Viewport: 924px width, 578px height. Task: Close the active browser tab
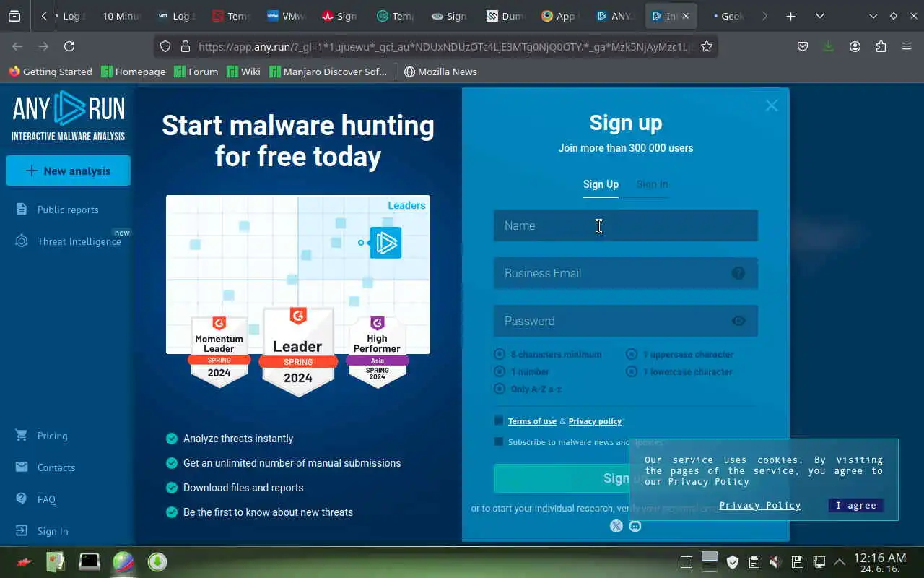point(685,16)
